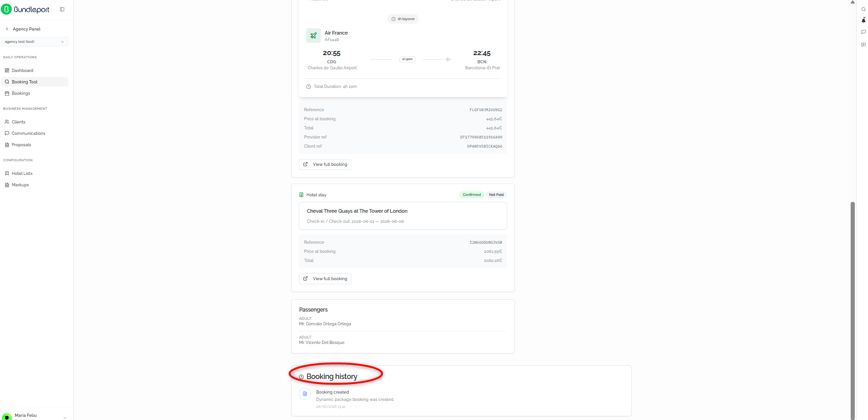Viewport: 868px width, 420px height.
Task: Open the Proposals page
Action: pyautogui.click(x=35, y=144)
